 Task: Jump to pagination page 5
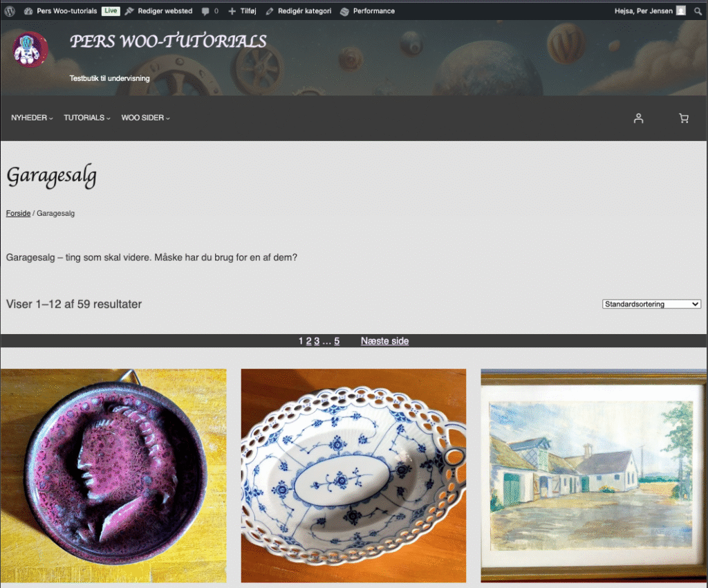(x=337, y=342)
